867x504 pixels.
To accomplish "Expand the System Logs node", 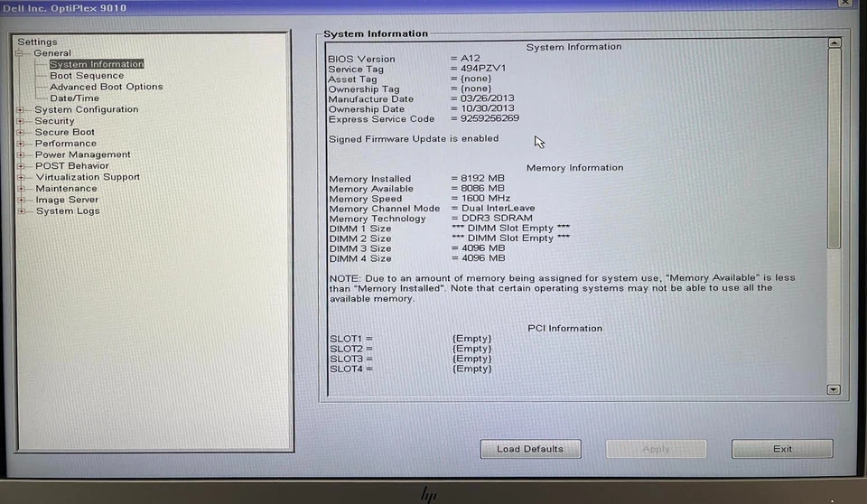I will (x=22, y=211).
